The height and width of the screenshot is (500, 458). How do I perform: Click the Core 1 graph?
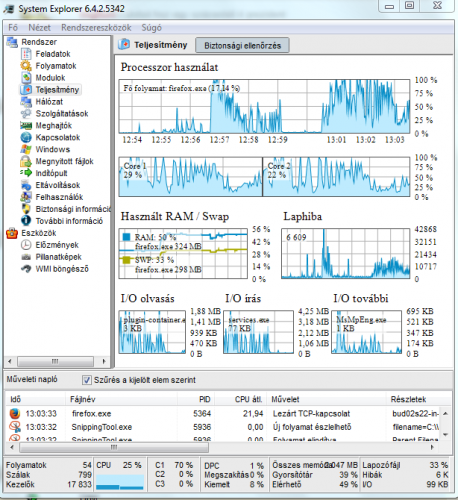[x=191, y=177]
